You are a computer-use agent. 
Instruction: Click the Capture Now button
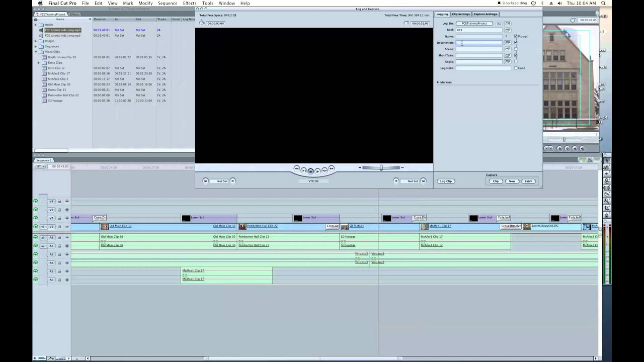point(512,181)
